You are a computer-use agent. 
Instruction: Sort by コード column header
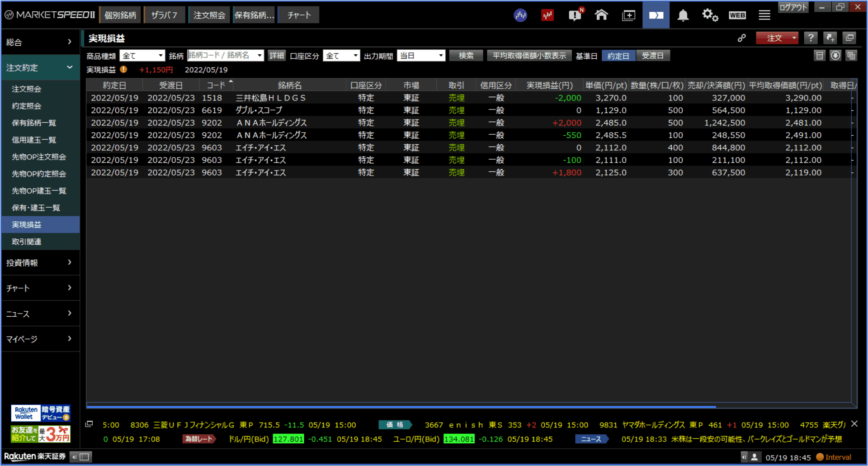click(x=216, y=85)
